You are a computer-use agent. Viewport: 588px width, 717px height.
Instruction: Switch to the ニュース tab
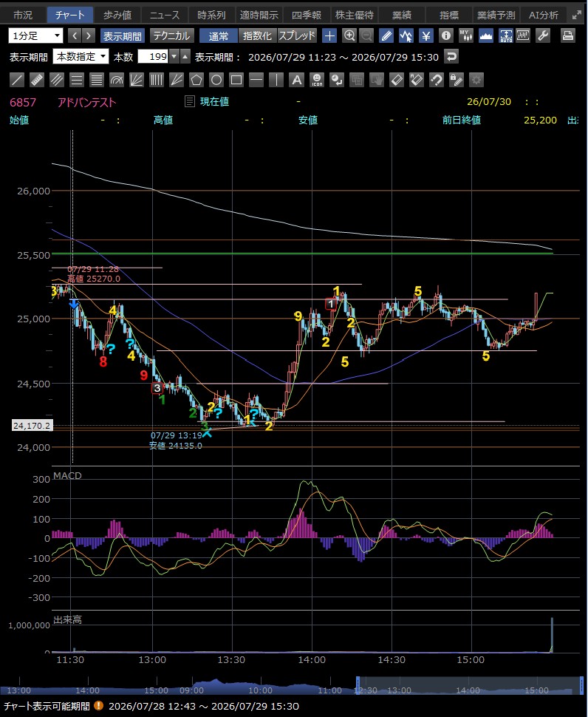tap(165, 15)
